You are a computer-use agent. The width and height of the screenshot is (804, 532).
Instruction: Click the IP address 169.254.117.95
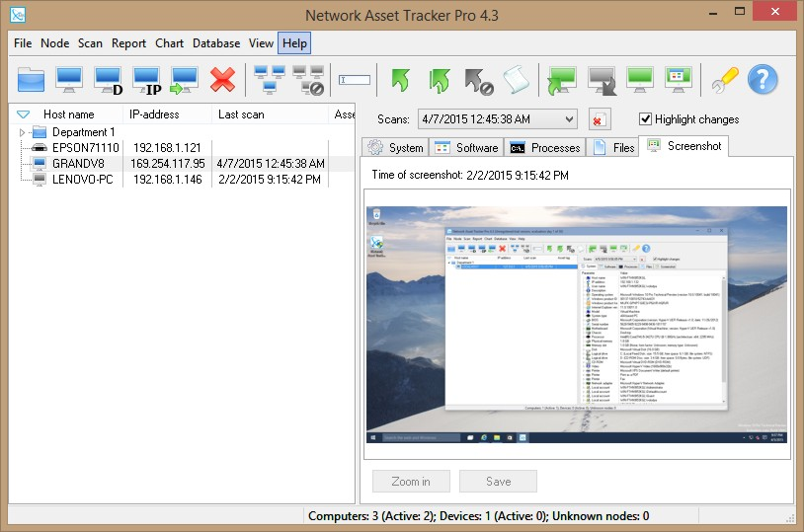[x=168, y=164]
